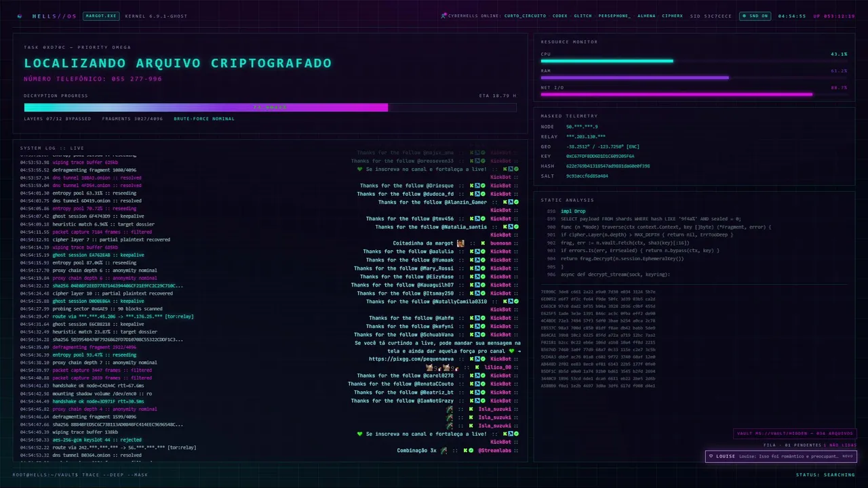Click the SALT value 9c93accf6d85a484
The image size is (868, 488).
tap(587, 176)
